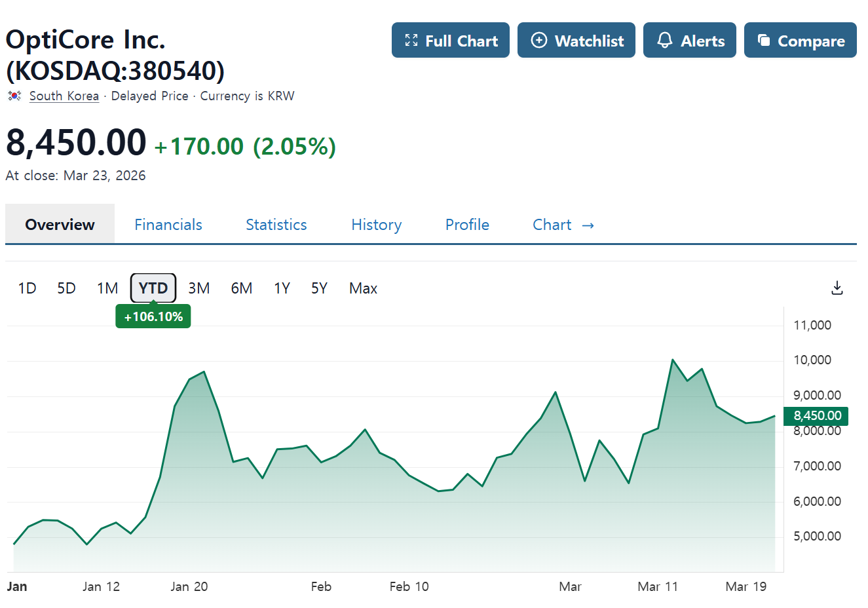Image resolution: width=868 pixels, height=608 pixels.
Task: Select the 5D time range
Action: coord(66,288)
